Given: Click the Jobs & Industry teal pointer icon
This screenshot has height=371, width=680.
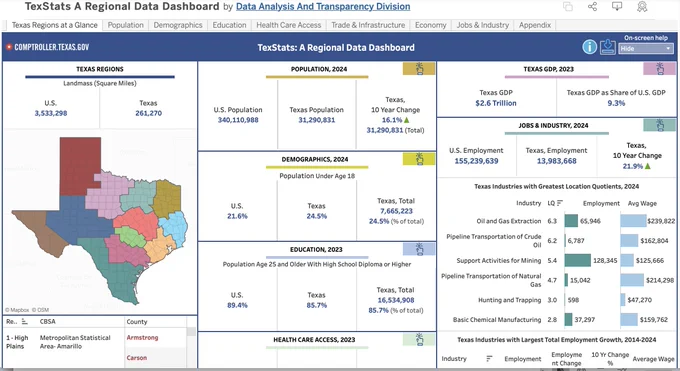Looking at the screenshot, I should (x=659, y=125).
